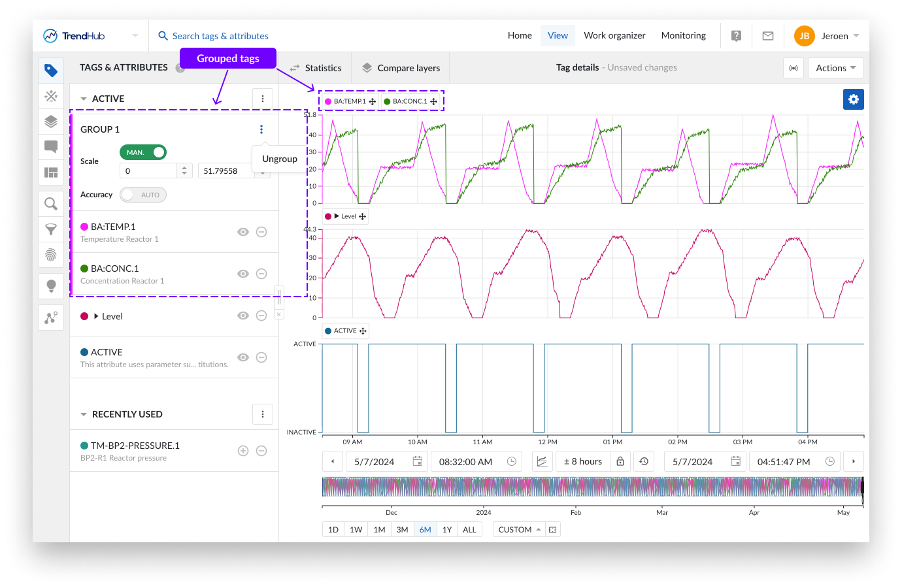The height and width of the screenshot is (588, 902).
Task: Click the start time field 08:32:00 AM
Action: pyautogui.click(x=465, y=461)
